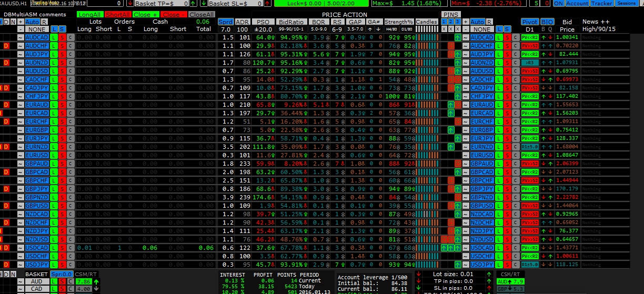Screen dimensions: 644x294
Task: Click D1 timeframe selector under Pivot
Action: (x=530, y=29)
